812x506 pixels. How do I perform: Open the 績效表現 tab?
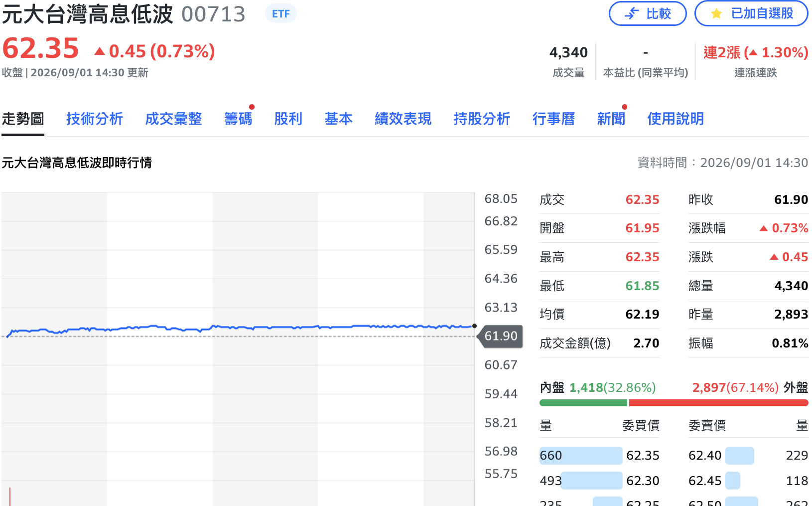403,119
